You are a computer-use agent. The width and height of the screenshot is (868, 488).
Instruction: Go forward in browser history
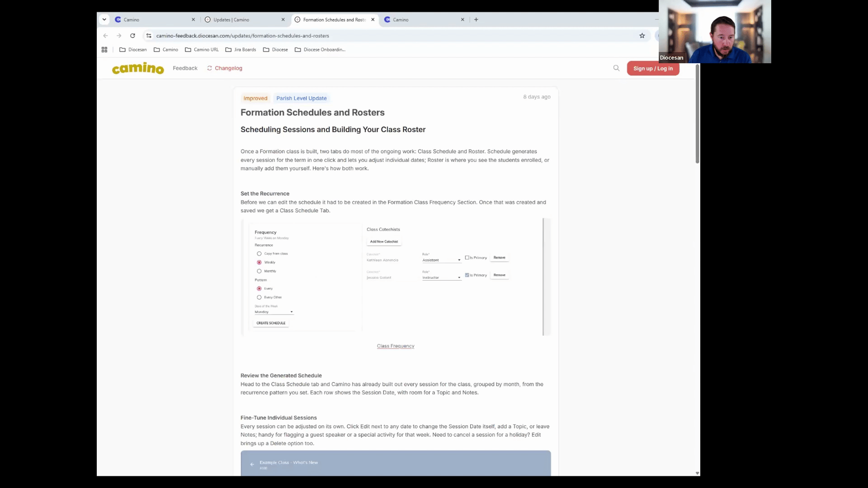click(x=119, y=36)
